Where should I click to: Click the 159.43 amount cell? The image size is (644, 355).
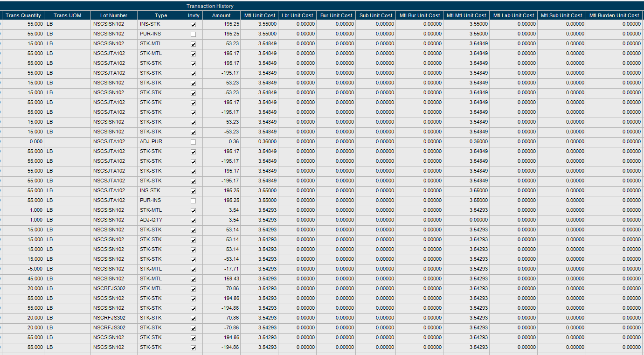pos(222,279)
